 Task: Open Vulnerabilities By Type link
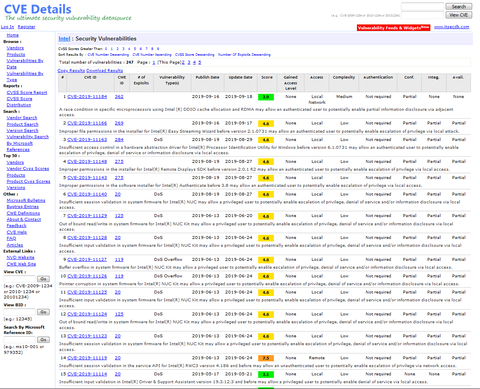pos(25,76)
